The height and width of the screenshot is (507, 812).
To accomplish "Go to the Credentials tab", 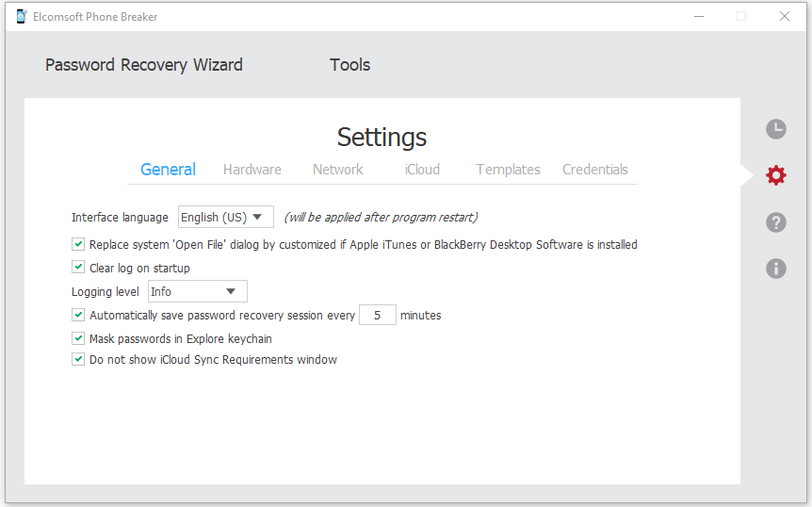I will (x=594, y=170).
